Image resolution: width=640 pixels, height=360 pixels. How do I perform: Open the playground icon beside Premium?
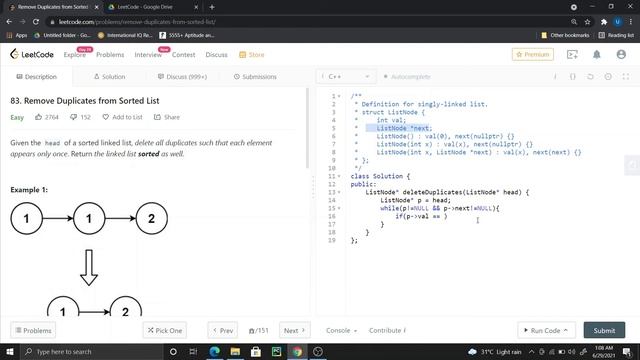click(572, 54)
